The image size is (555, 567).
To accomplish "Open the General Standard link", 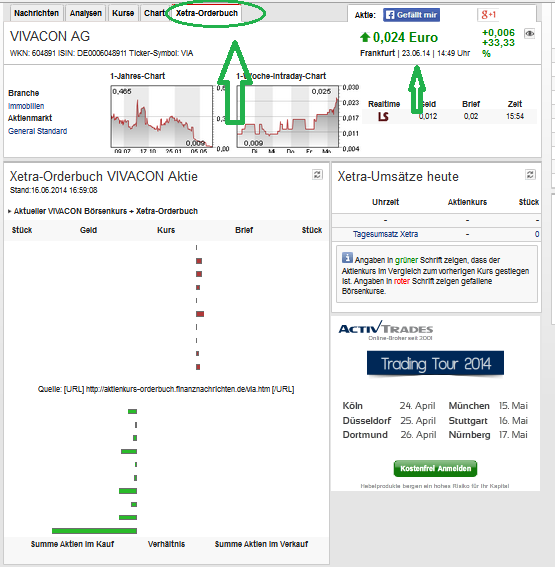I will [38, 131].
